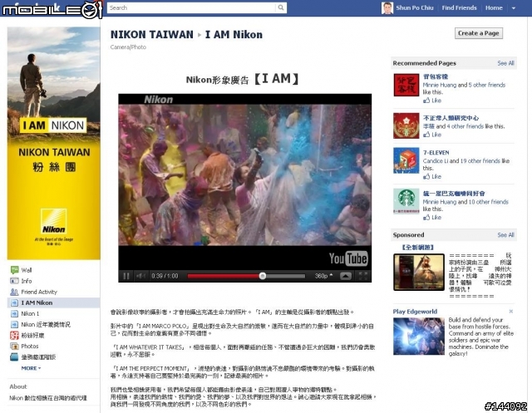The image size is (532, 413).
Task: Click the video frame
Action: tap(244, 175)
